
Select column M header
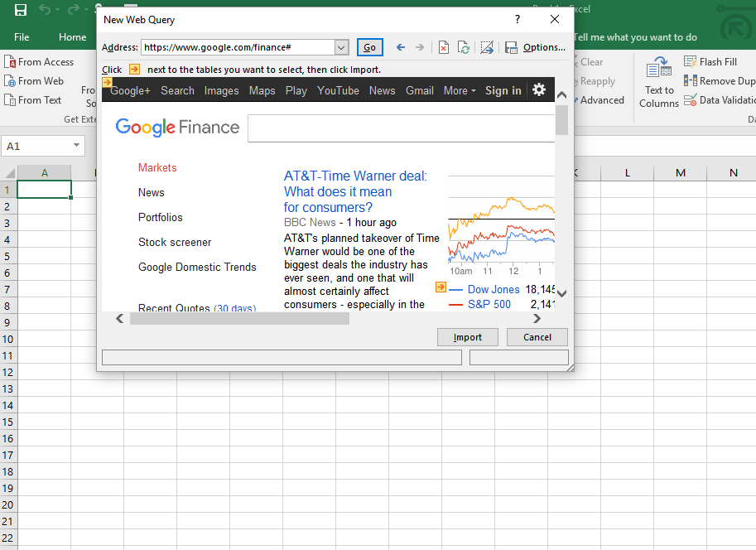[681, 173]
